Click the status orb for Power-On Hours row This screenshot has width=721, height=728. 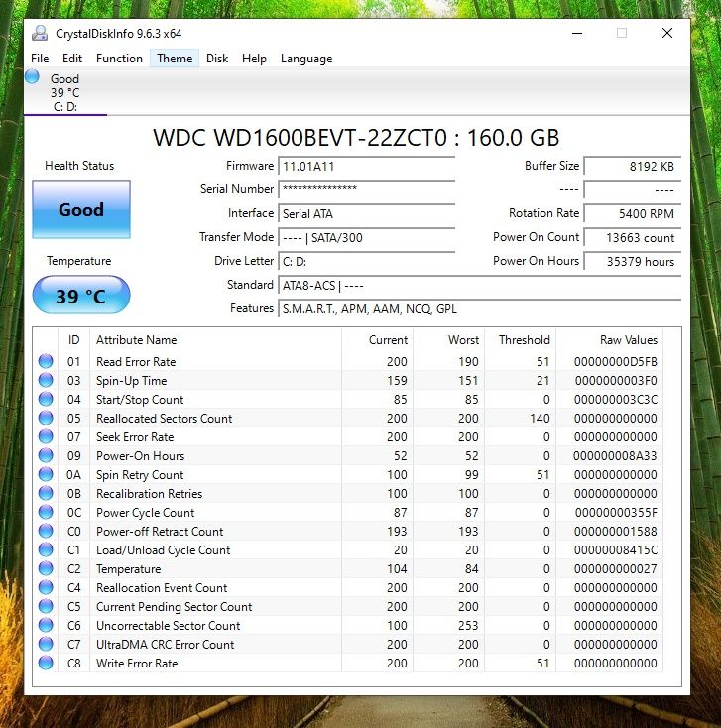[x=46, y=455]
